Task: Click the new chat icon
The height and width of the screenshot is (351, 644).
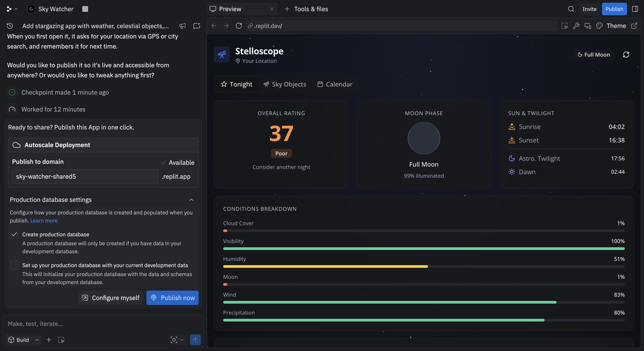Action: pos(197,26)
